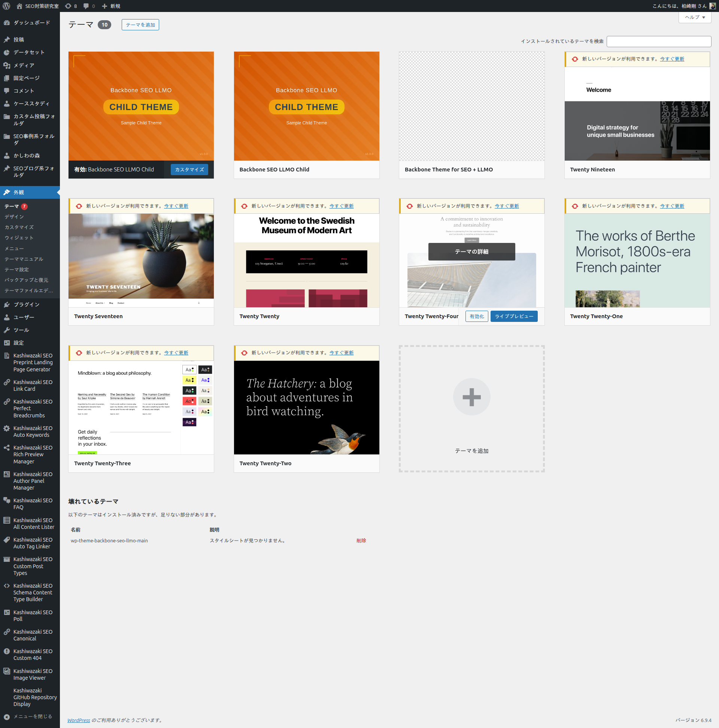Viewport: 719px width, 728px height.
Task: Click 今すぐ更新 link for Twenty Twenty-Two
Action: tap(342, 353)
